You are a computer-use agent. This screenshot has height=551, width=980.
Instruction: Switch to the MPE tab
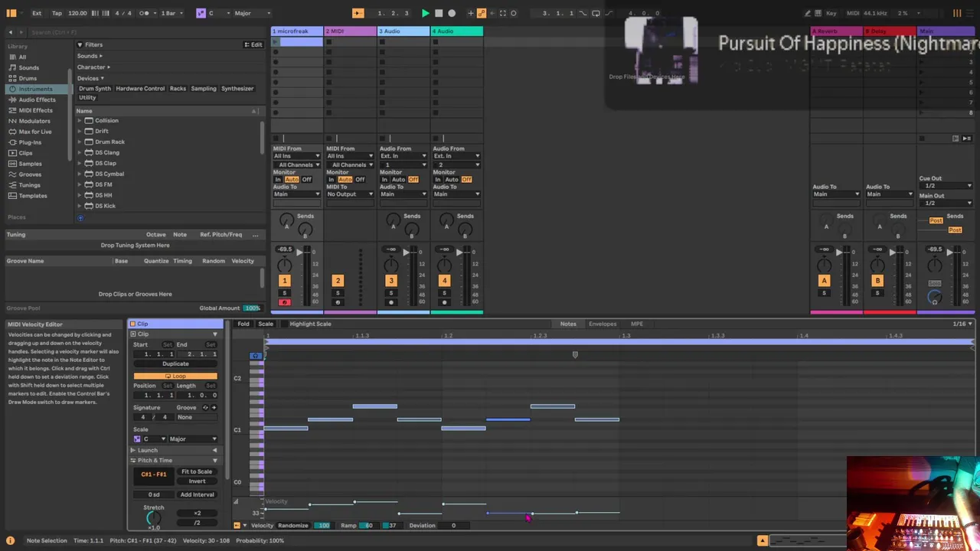coord(636,324)
